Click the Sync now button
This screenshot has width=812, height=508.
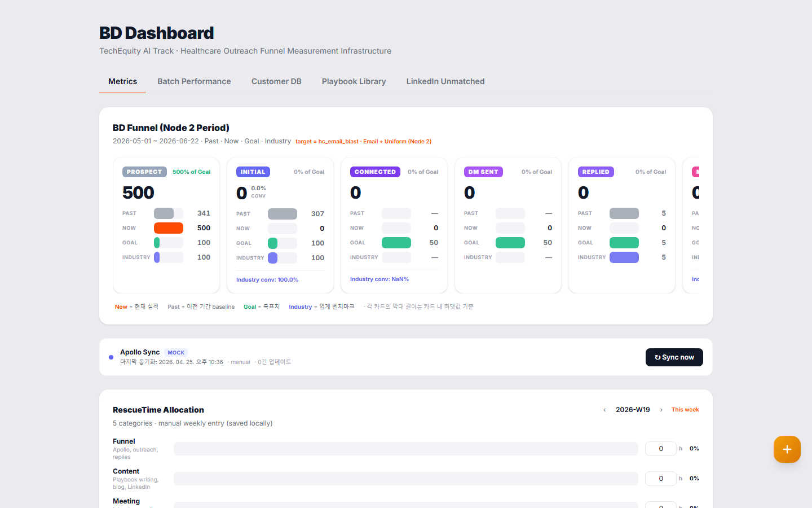point(674,357)
